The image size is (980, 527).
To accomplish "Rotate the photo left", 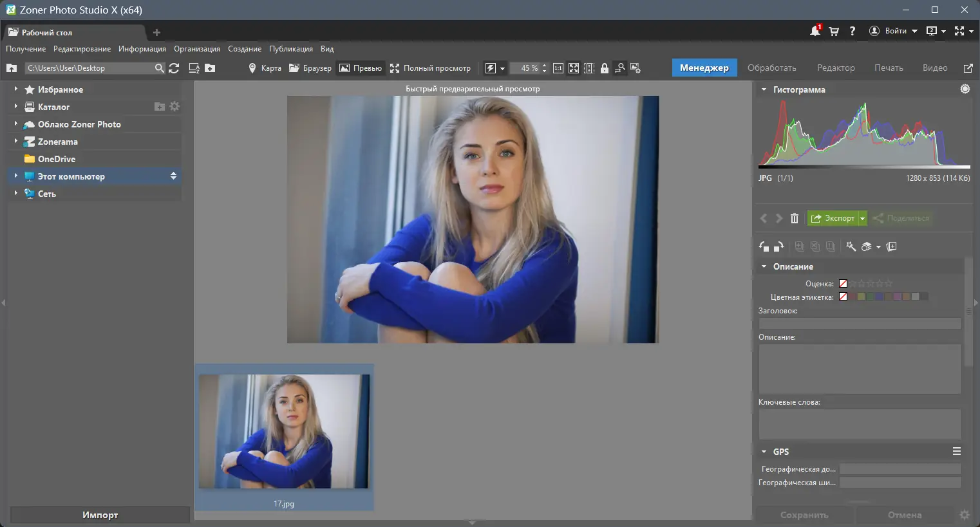I will 764,246.
